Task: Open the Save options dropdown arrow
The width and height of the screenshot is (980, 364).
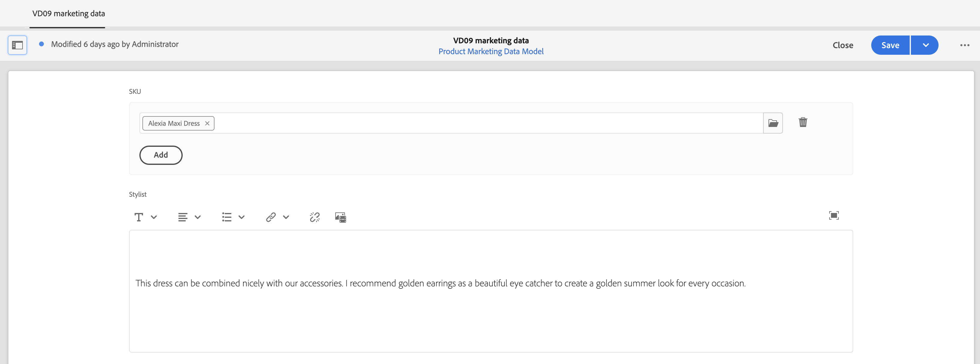Action: pos(925,45)
